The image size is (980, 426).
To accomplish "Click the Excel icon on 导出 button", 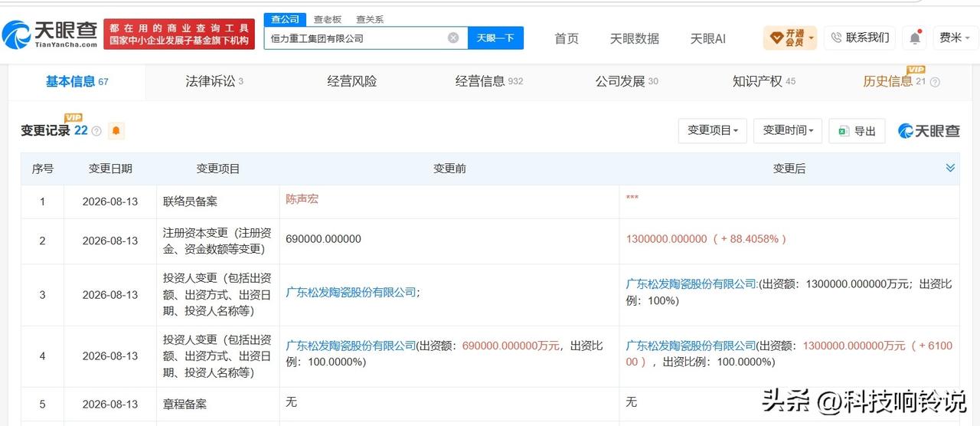I will pyautogui.click(x=844, y=131).
